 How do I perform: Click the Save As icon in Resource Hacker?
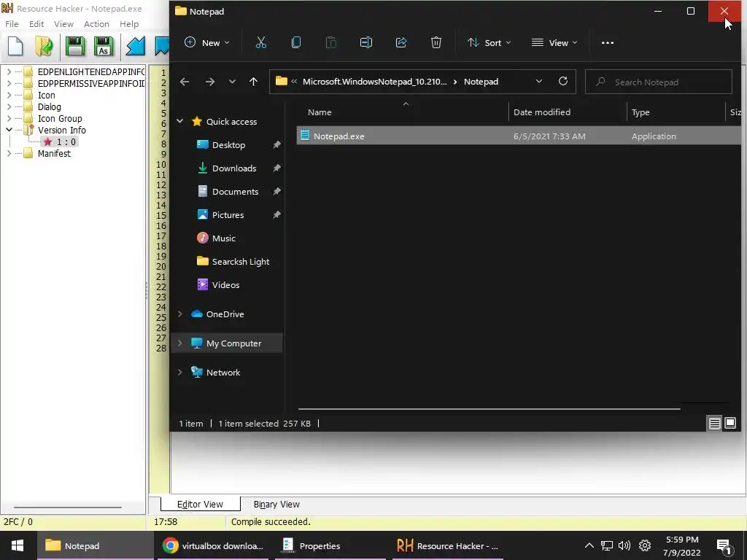click(104, 46)
